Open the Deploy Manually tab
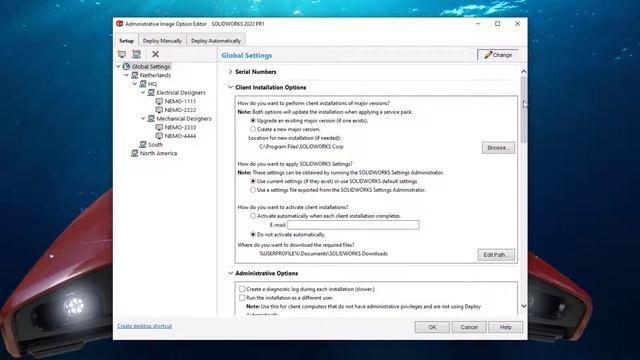 (x=162, y=41)
